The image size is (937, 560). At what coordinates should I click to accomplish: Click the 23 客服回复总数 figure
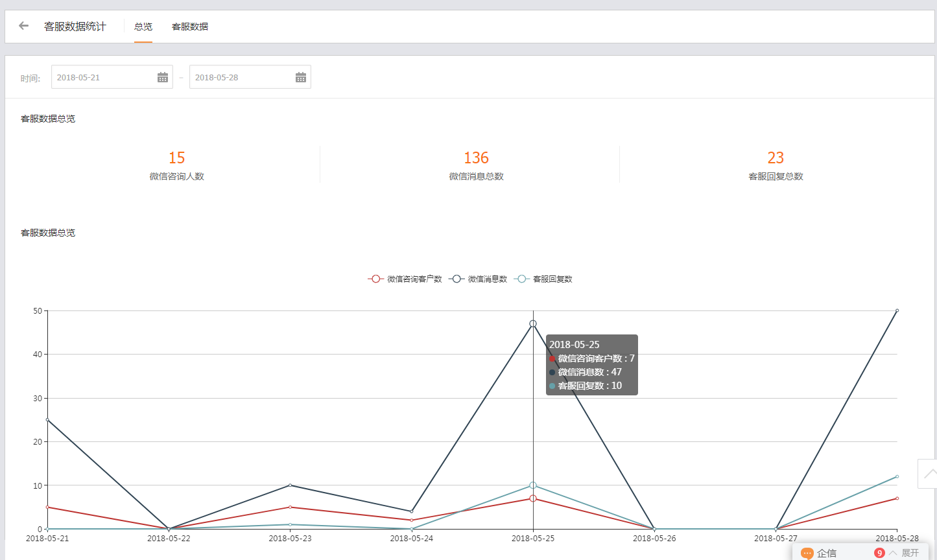tap(776, 158)
